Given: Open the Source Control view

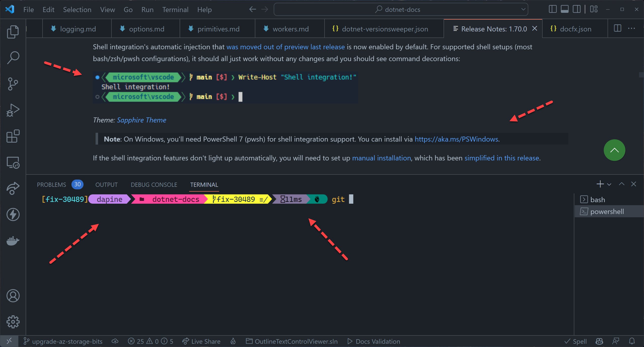Looking at the screenshot, I should tap(13, 84).
